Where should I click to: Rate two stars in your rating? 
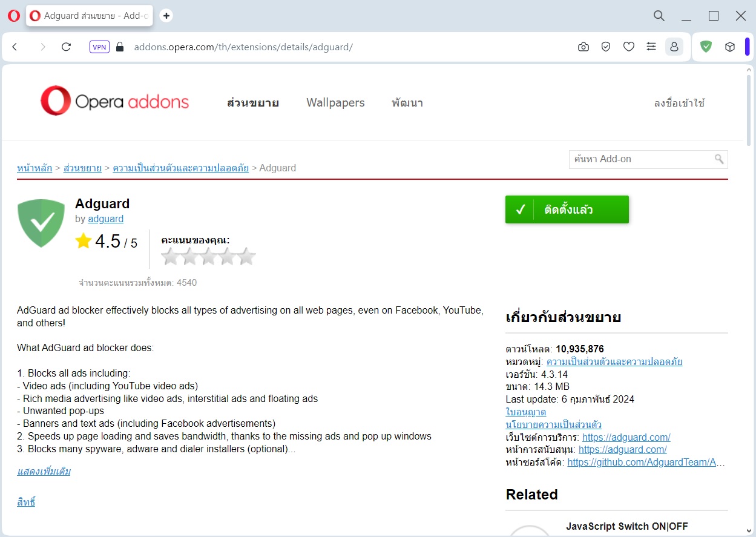[189, 257]
